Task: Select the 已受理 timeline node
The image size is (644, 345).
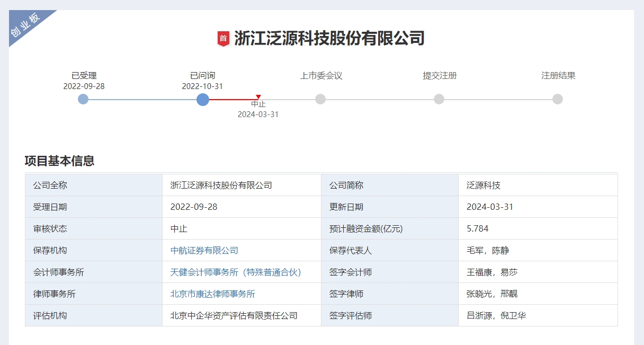Action: pos(83,99)
